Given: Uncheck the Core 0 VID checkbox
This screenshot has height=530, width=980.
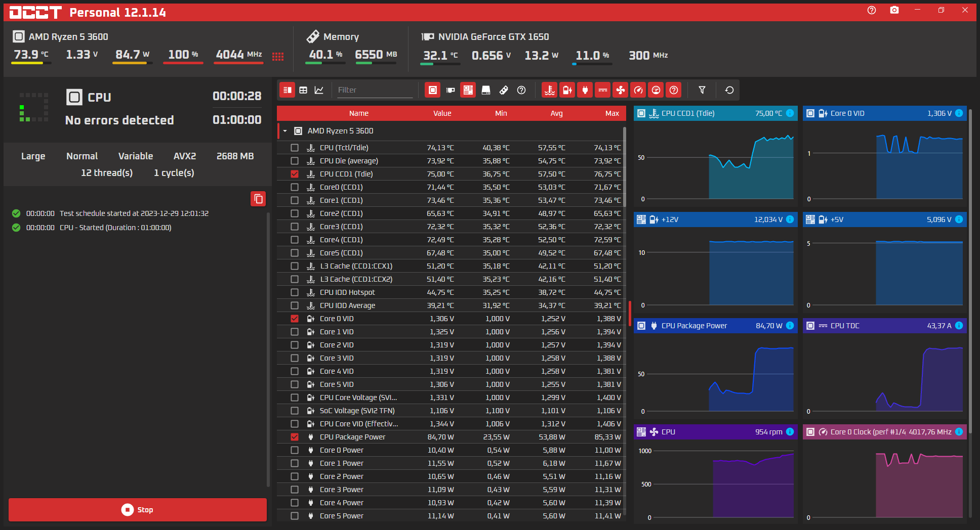Looking at the screenshot, I should (x=295, y=319).
